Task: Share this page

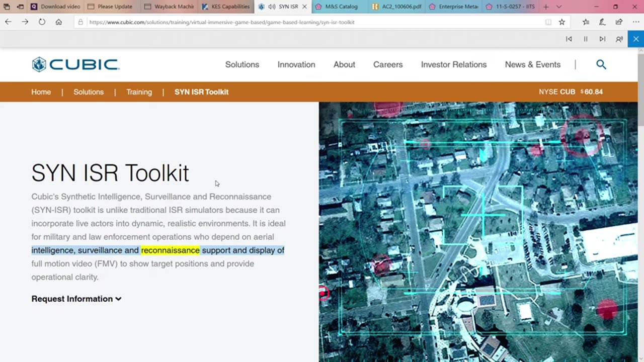Action: coord(619,22)
